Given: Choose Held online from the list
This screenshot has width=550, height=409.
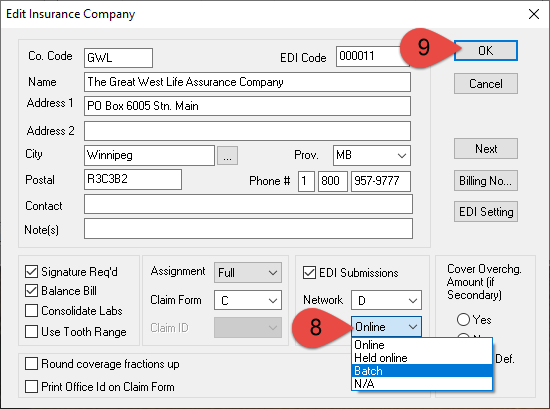Looking at the screenshot, I should [422, 358].
